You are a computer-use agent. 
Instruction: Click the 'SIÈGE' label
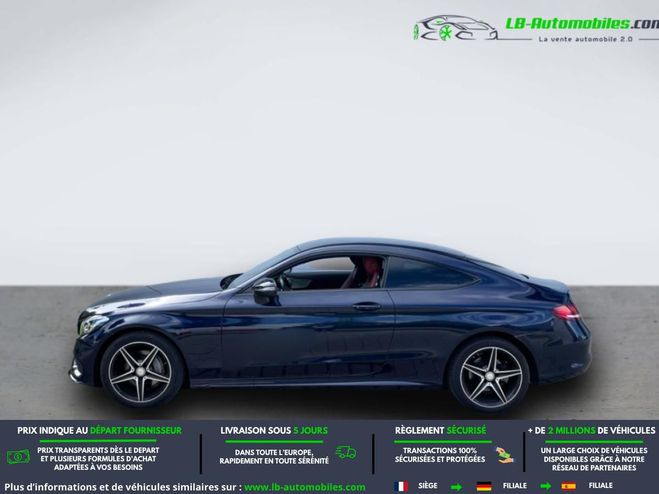pos(428,486)
